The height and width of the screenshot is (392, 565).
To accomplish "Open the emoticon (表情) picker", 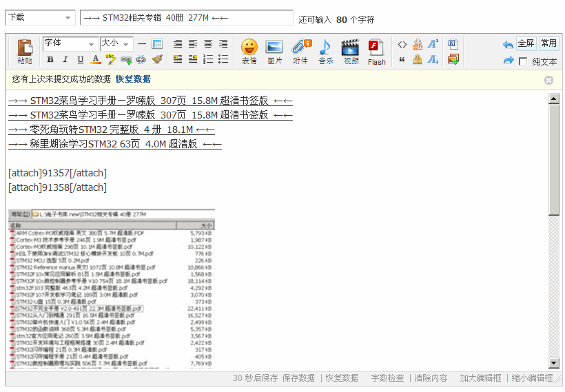I will tap(249, 52).
